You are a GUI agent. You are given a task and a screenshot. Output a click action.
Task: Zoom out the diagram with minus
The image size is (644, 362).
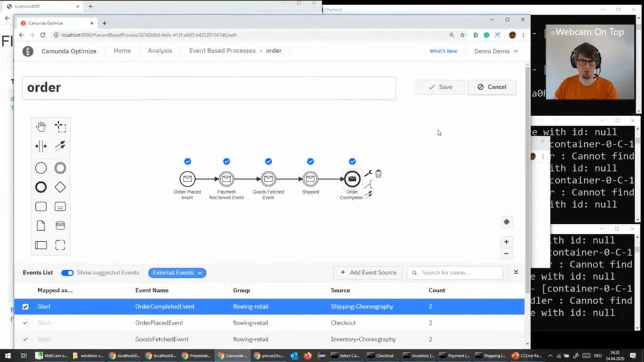(506, 254)
